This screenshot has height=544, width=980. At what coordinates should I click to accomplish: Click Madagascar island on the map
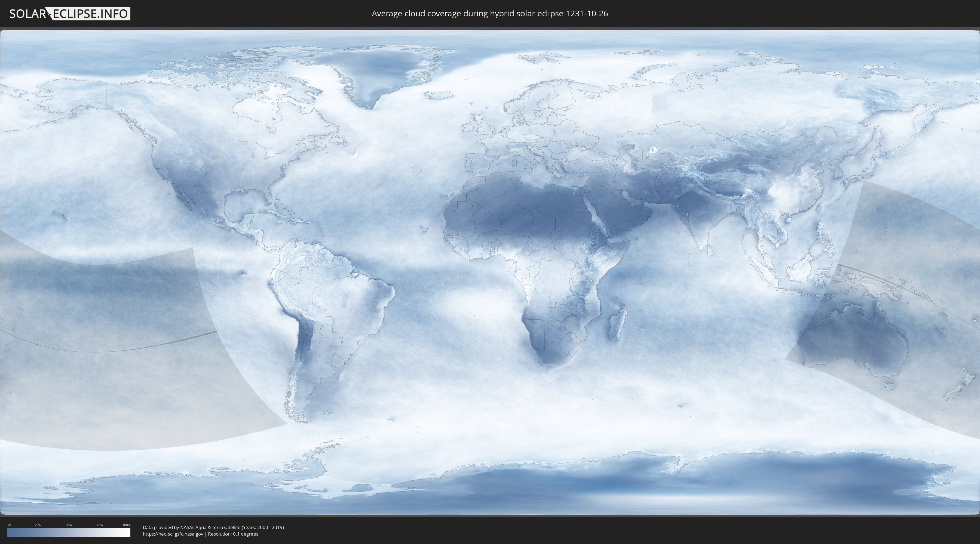pos(617,323)
